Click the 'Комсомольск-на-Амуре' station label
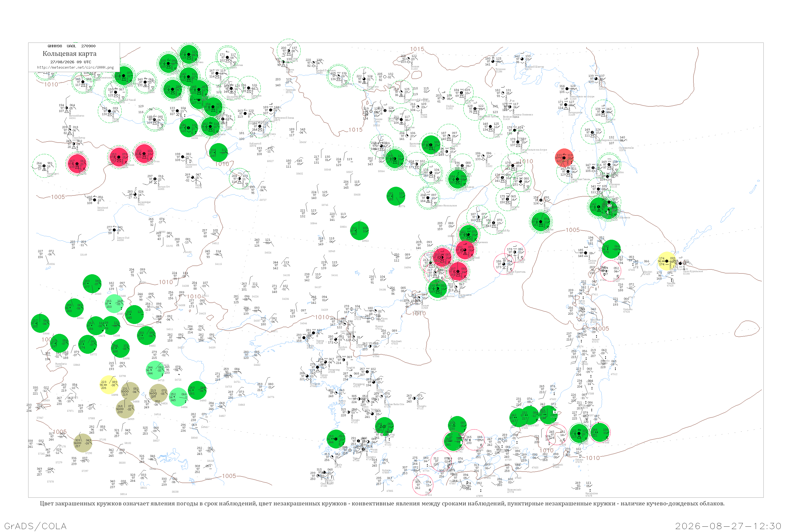Viewport: 798px width, 532px height. pyautogui.click(x=534, y=149)
